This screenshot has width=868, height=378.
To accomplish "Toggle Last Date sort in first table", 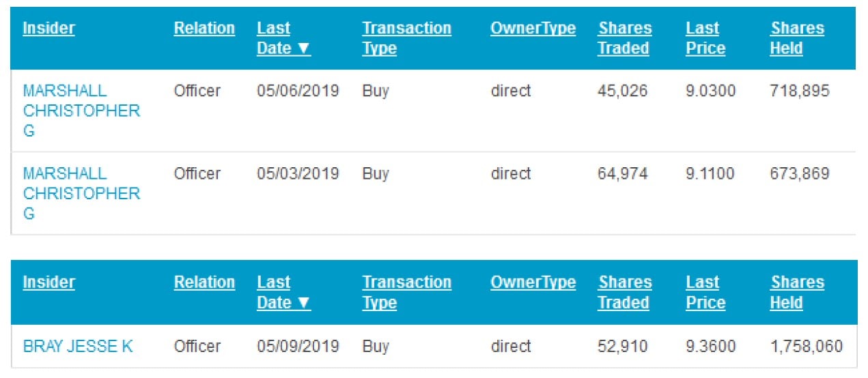I will click(x=283, y=39).
